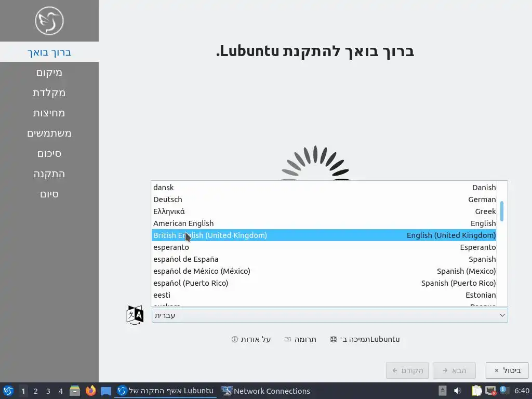Image resolution: width=532 pixels, height=399 pixels.
Task: Switch to virtual desktop 1
Action: [23, 391]
